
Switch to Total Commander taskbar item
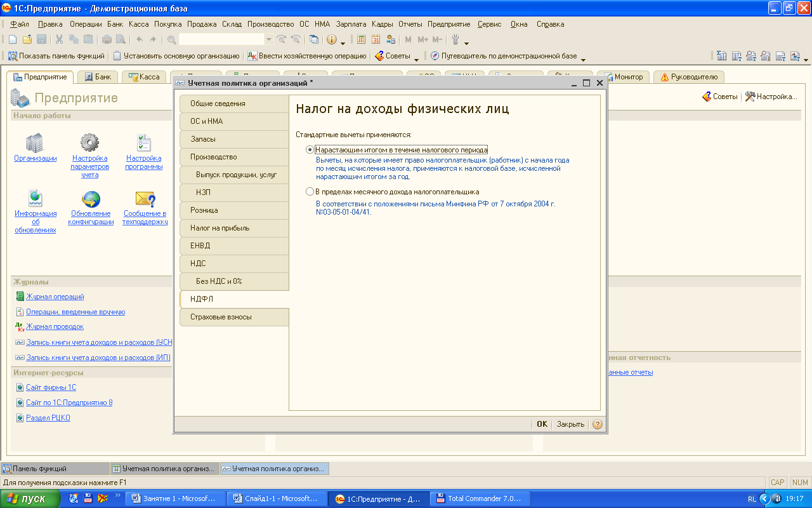[480, 498]
